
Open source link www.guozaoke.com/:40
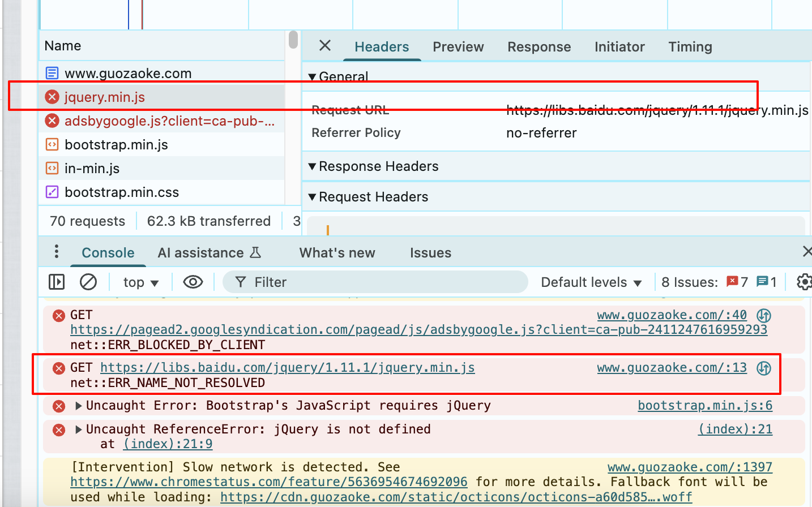coord(672,315)
